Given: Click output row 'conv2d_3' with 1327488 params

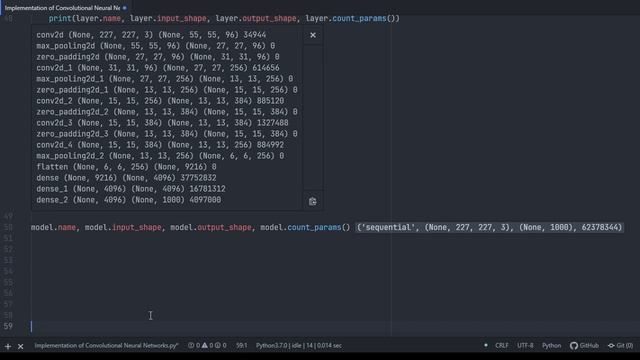Looking at the screenshot, I should point(162,123).
